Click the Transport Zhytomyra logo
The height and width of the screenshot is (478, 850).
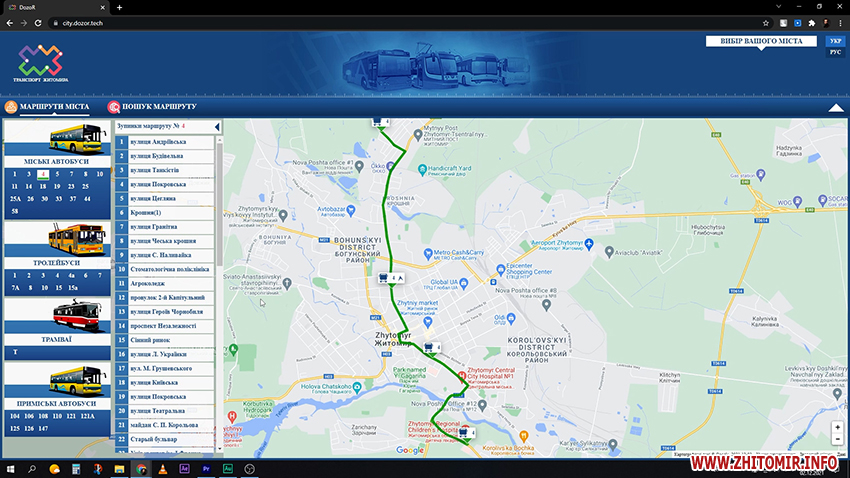(x=41, y=62)
